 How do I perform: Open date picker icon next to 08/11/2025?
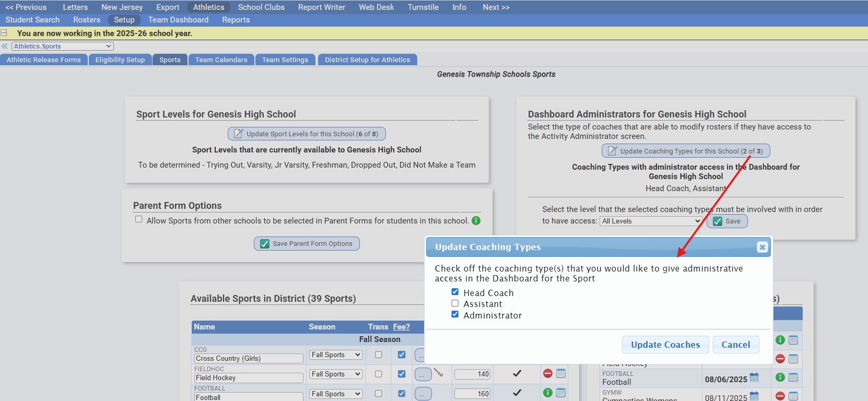[754, 396]
